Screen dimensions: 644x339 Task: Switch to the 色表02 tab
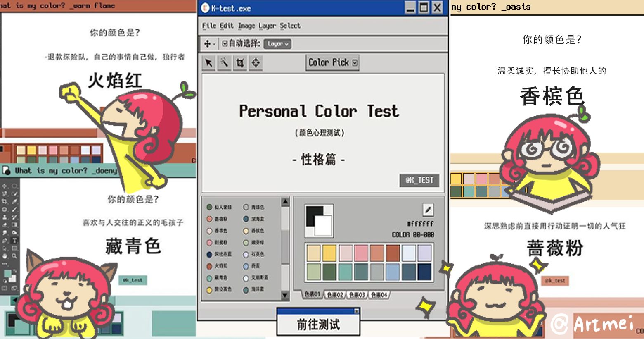tap(335, 295)
